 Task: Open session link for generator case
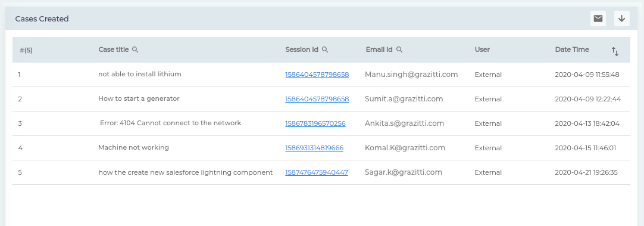317,99
